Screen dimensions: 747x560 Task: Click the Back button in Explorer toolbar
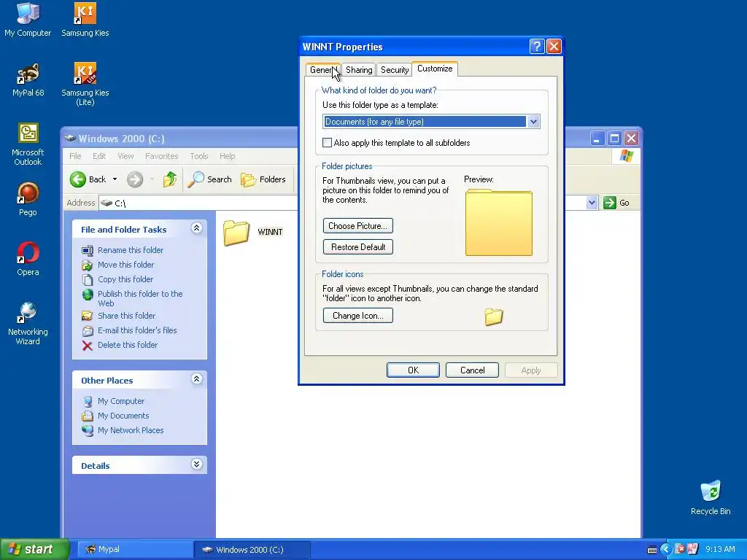coord(88,179)
